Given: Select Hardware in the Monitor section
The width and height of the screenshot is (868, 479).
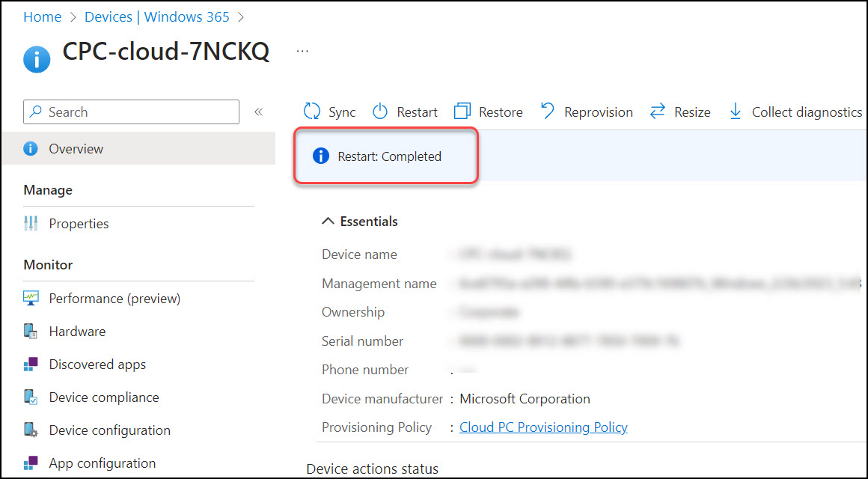Looking at the screenshot, I should [x=77, y=331].
